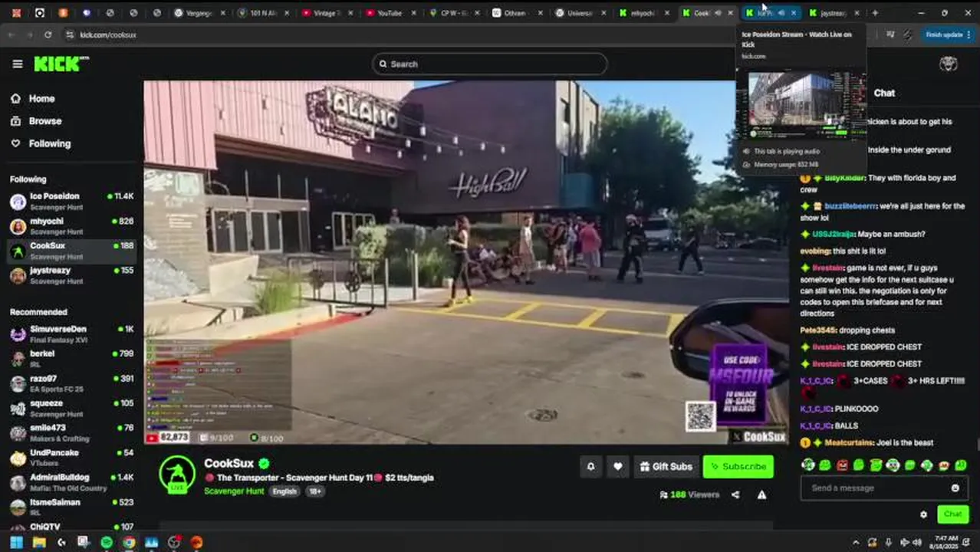The image size is (980, 552).
Task: Open chat settings gear
Action: click(x=923, y=514)
